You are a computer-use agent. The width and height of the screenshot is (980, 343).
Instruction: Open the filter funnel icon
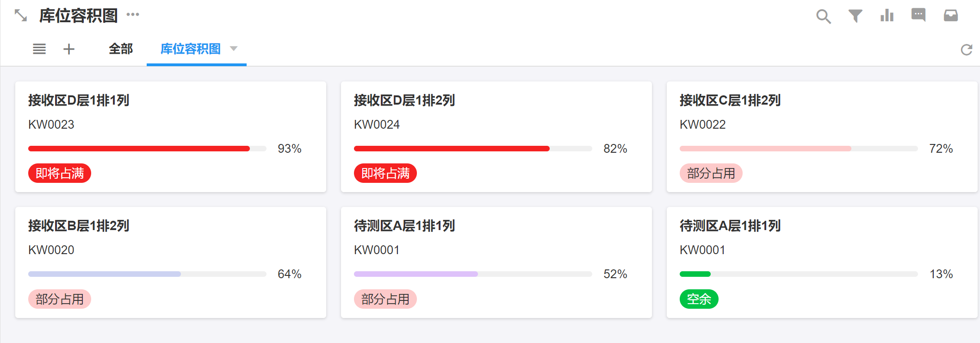tap(855, 16)
